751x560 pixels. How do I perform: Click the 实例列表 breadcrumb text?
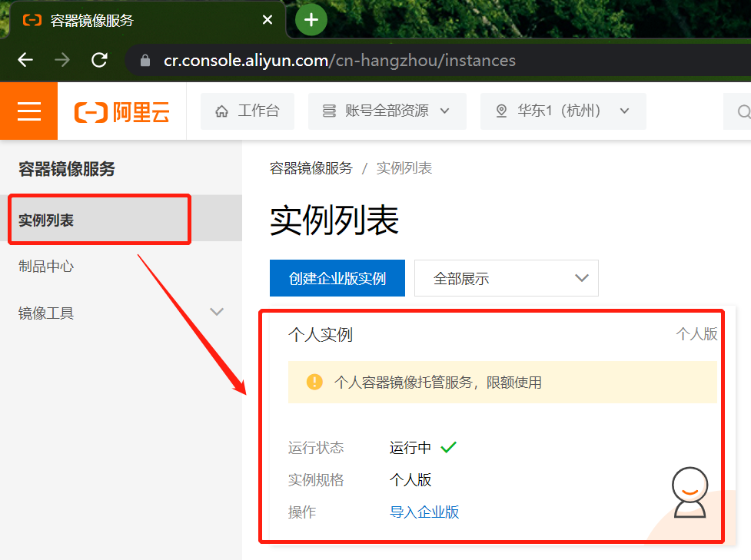404,168
